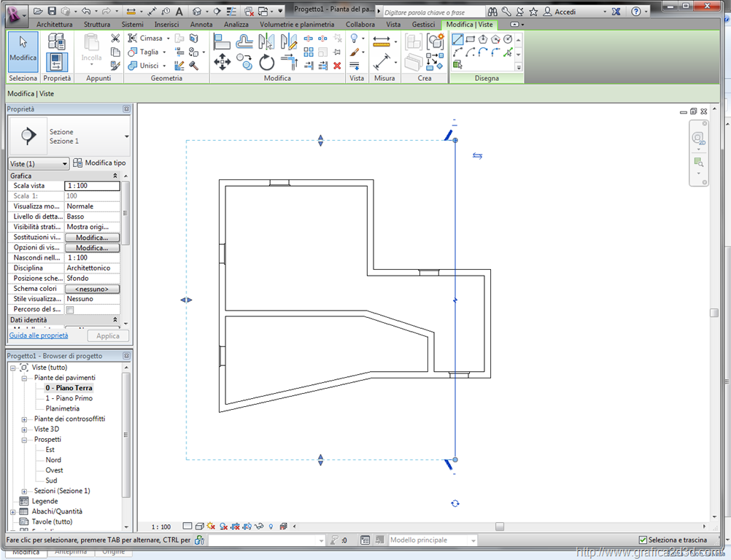Open the Architettura ribbon tab
Viewport: 731px width, 560px height.
click(x=54, y=24)
